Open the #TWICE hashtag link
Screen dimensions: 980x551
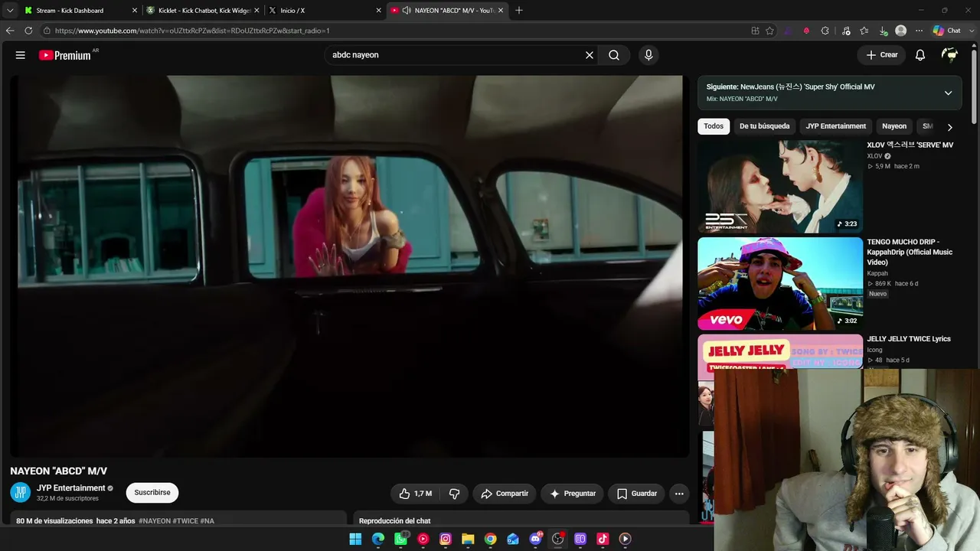click(185, 521)
